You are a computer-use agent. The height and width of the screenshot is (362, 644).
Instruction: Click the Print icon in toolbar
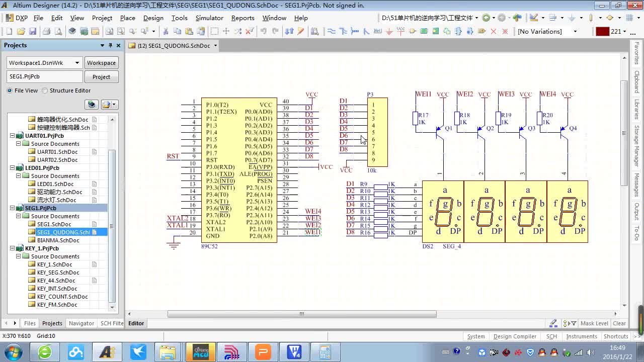click(46, 31)
